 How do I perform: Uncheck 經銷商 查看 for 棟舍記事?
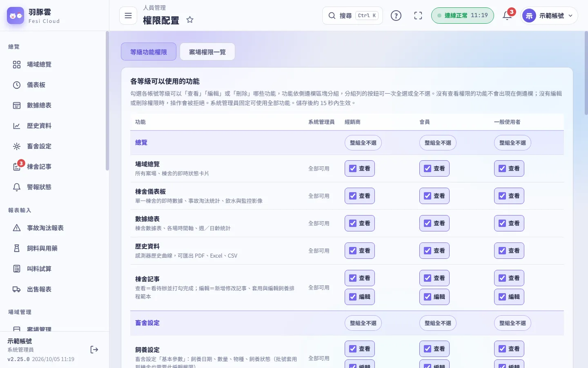(353, 278)
